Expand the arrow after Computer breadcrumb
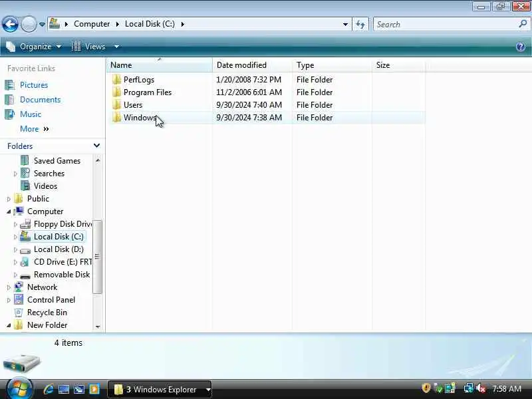This screenshot has width=532, height=399. [118, 24]
